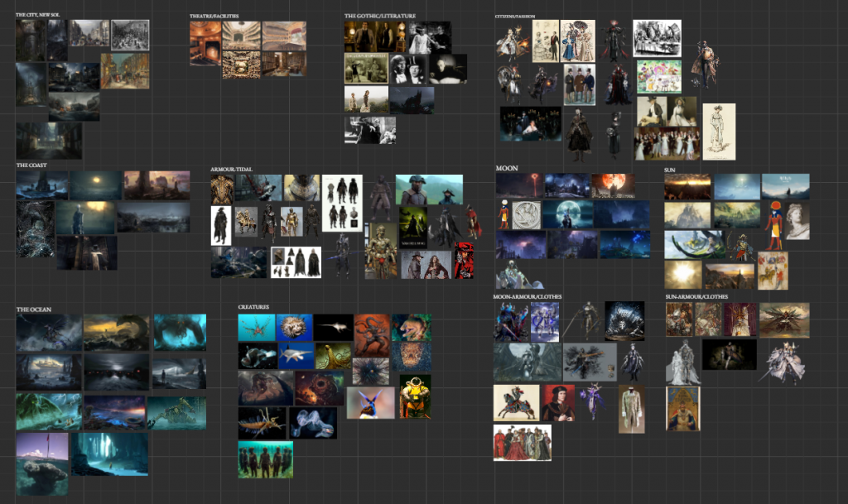Select the pufferfish image in Creatures
The height and width of the screenshot is (504, 848).
click(x=294, y=328)
